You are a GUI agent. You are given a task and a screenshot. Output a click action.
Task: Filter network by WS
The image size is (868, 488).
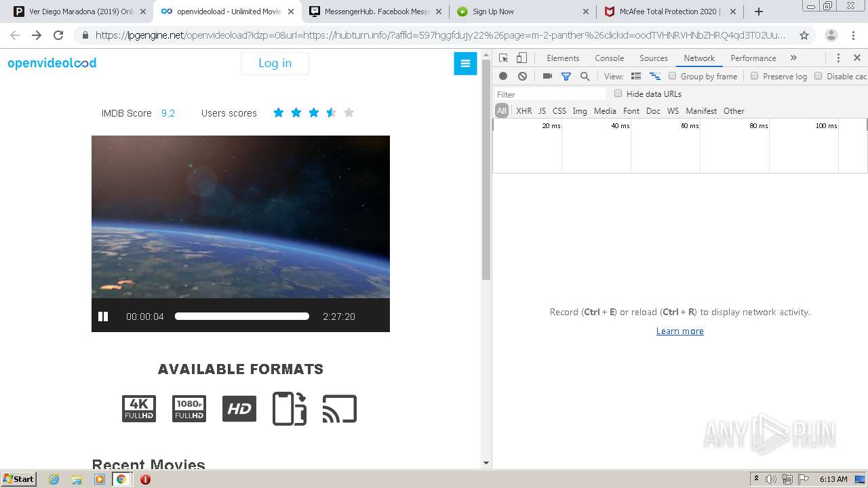tap(673, 111)
